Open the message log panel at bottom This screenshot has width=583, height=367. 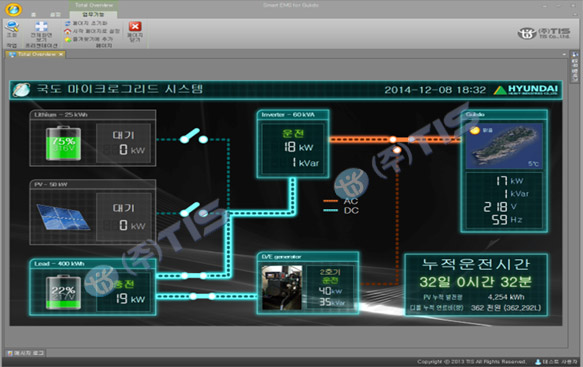(26, 353)
